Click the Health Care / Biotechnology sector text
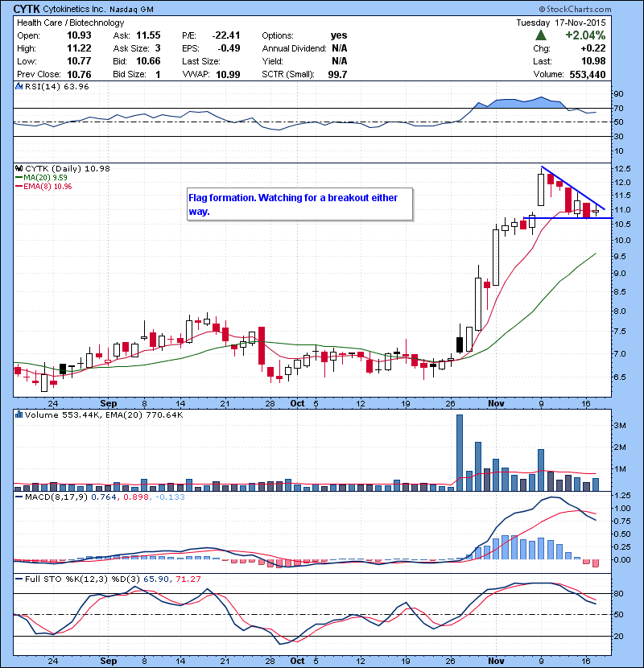 (x=70, y=23)
